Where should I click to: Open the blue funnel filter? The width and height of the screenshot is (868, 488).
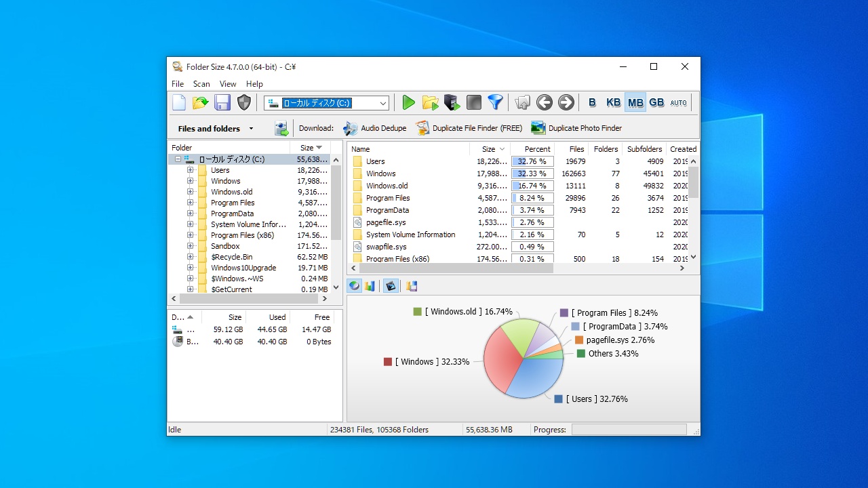[496, 102]
